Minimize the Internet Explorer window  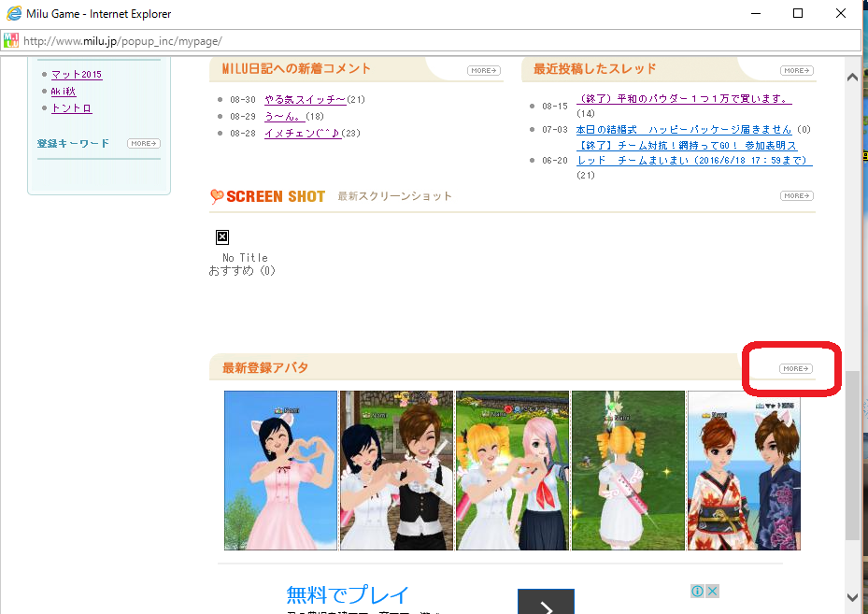(756, 13)
